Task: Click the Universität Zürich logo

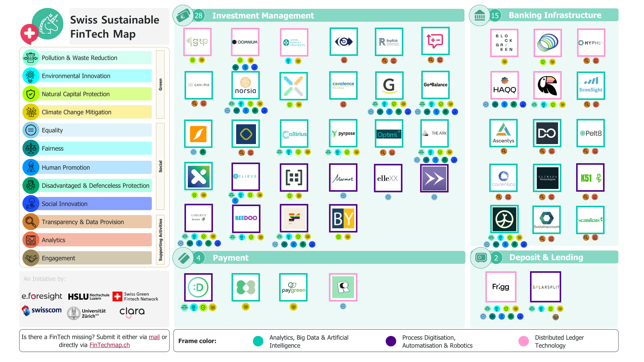Action: click(86, 313)
